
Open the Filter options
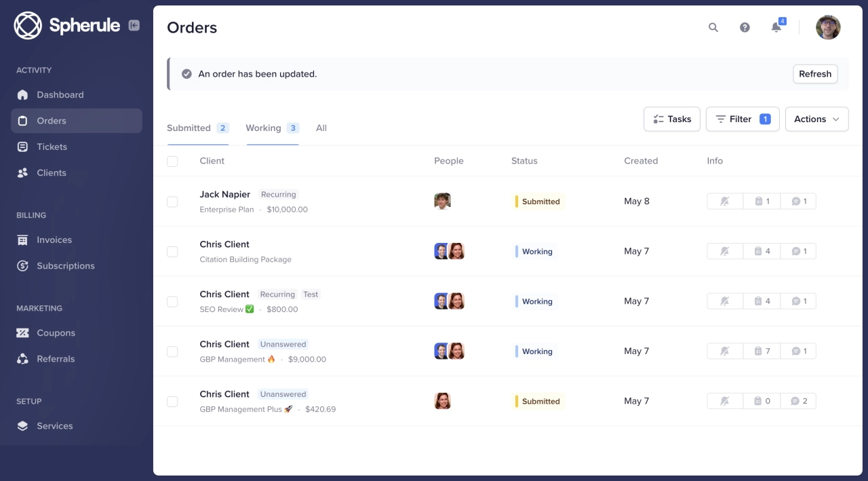pos(742,119)
